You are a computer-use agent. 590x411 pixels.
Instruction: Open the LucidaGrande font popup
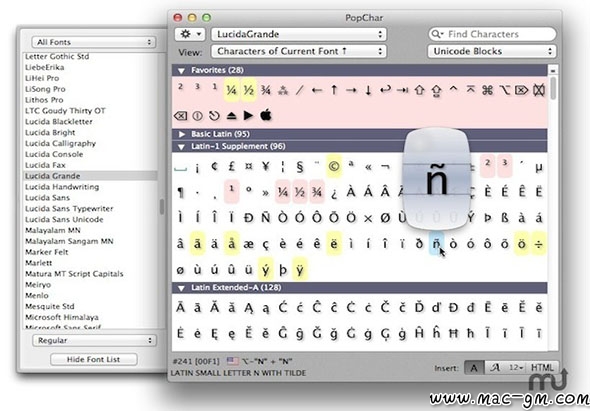[299, 34]
